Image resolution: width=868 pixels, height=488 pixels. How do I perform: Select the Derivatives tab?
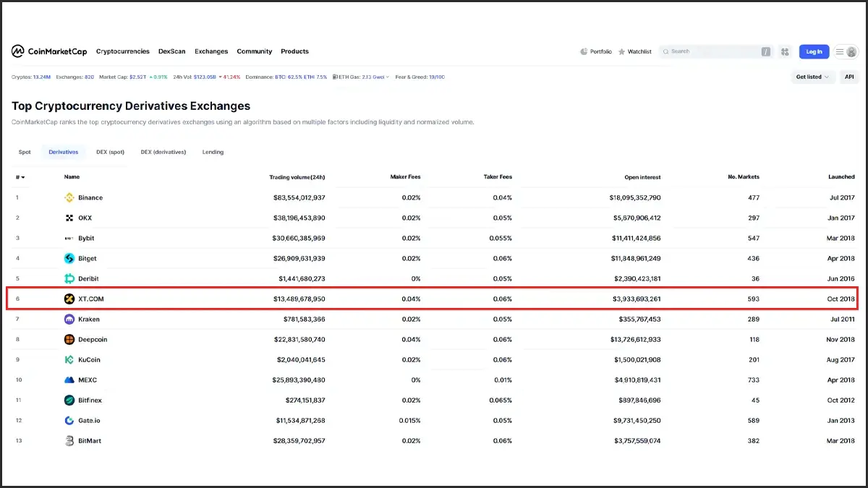pos(63,152)
